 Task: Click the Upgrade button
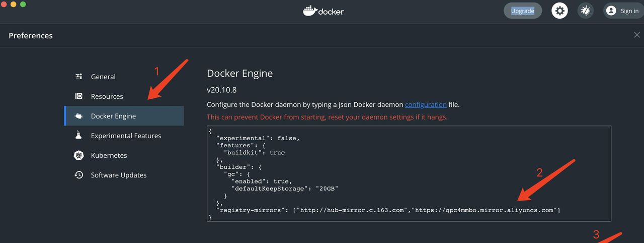coord(523,11)
